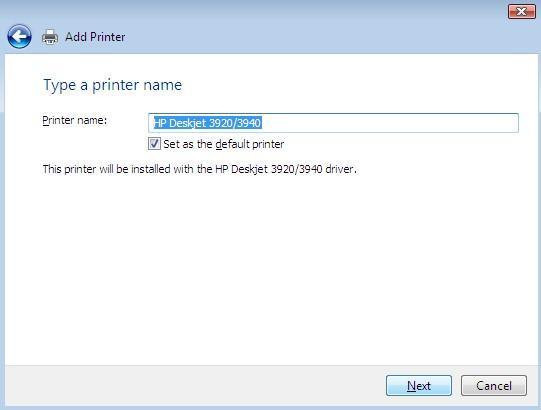Cancel the printer installation
541x410 pixels.
pyautogui.click(x=494, y=385)
